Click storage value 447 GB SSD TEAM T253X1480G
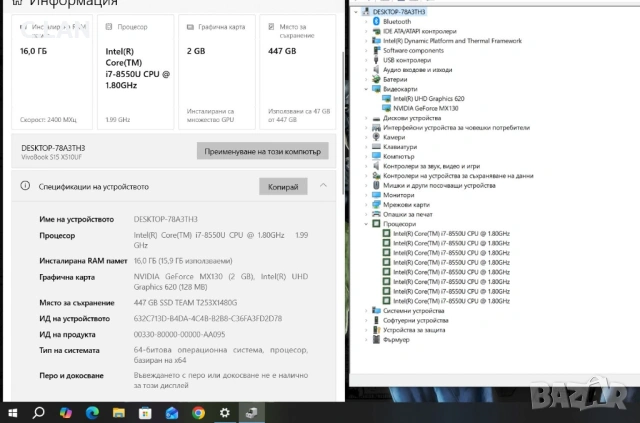Viewport: 640px width, 423px height. coord(185,303)
